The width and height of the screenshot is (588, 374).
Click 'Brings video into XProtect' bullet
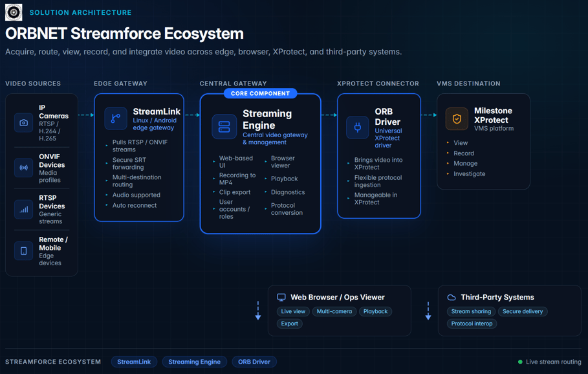click(x=378, y=164)
